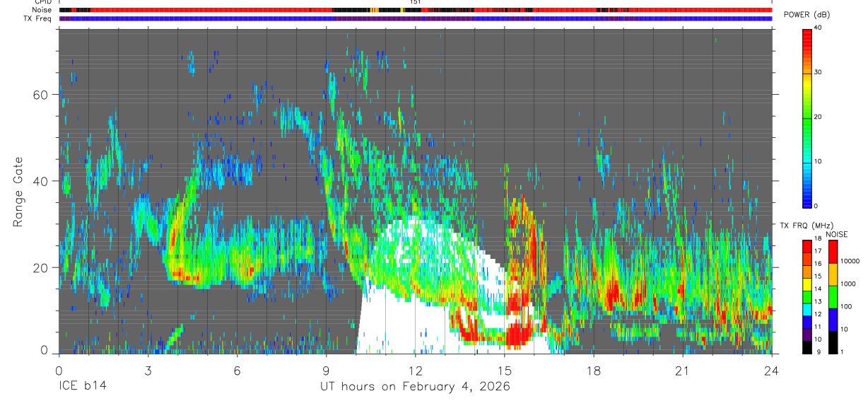Click the NOISE legend title
868x401 pixels.
pyautogui.click(x=837, y=234)
